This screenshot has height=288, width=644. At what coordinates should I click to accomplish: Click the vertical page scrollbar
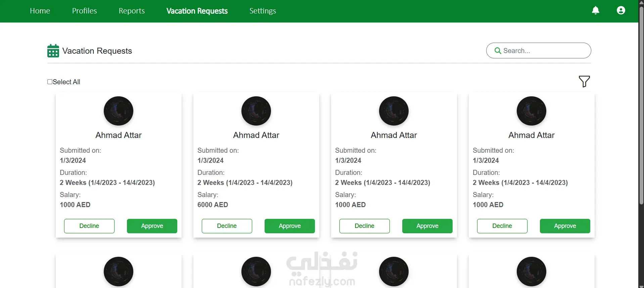click(641, 105)
